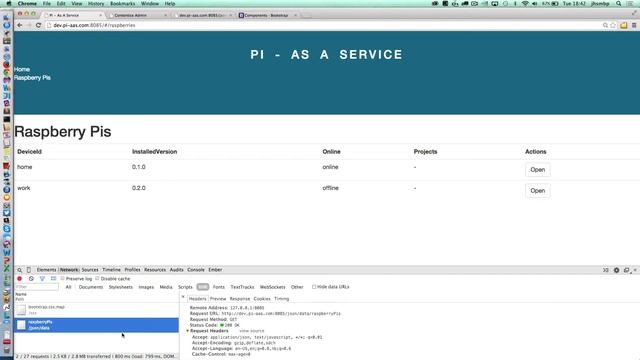This screenshot has width=640, height=360.
Task: Enable the Preserve log checkbox
Action: pos(62,278)
